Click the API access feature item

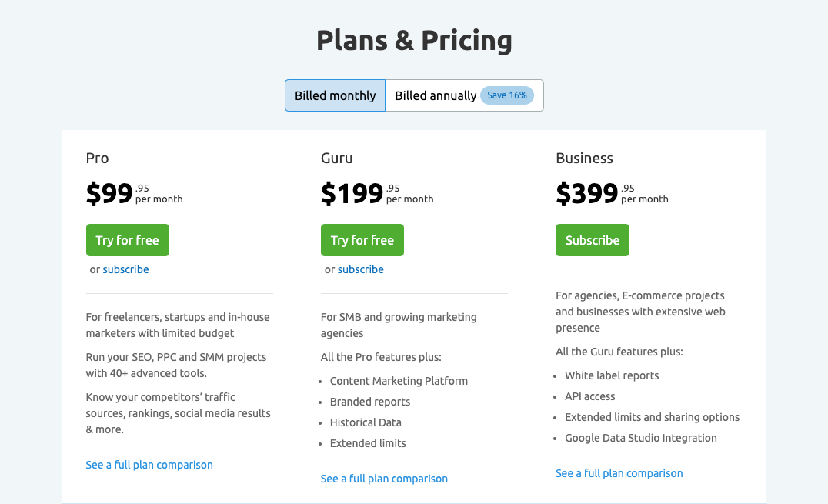tap(589, 396)
